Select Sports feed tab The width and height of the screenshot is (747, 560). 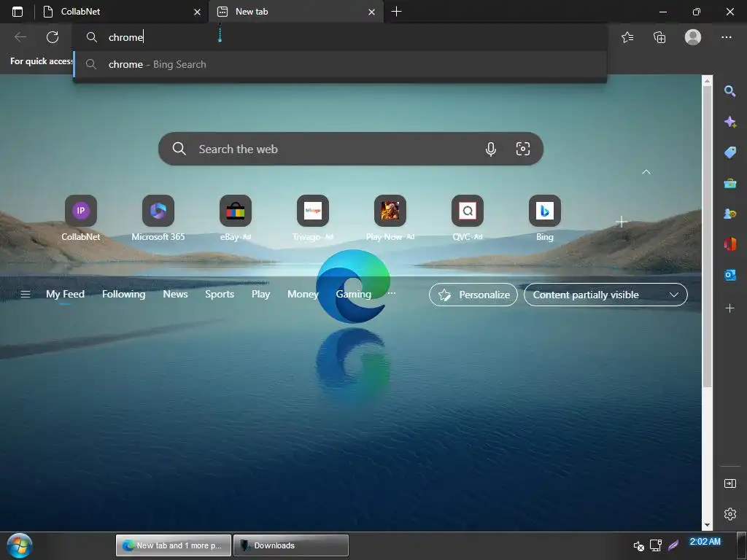[x=220, y=295]
